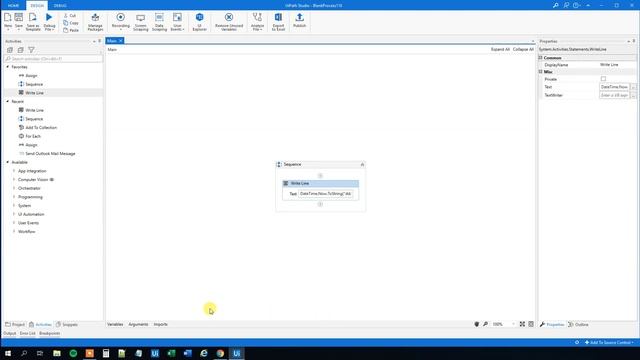Expand Computer Vision category
Screen dimensions: 640x360
[x=14, y=180]
